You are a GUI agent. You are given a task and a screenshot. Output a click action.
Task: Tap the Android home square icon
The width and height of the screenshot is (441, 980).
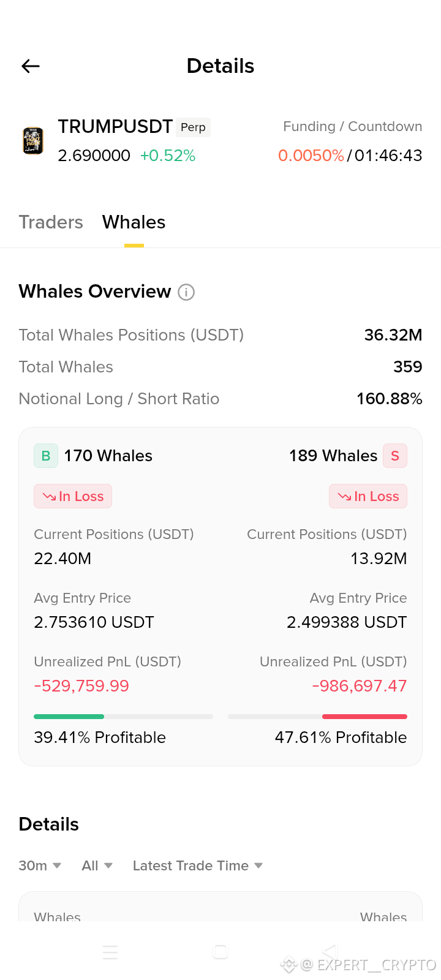(x=221, y=952)
